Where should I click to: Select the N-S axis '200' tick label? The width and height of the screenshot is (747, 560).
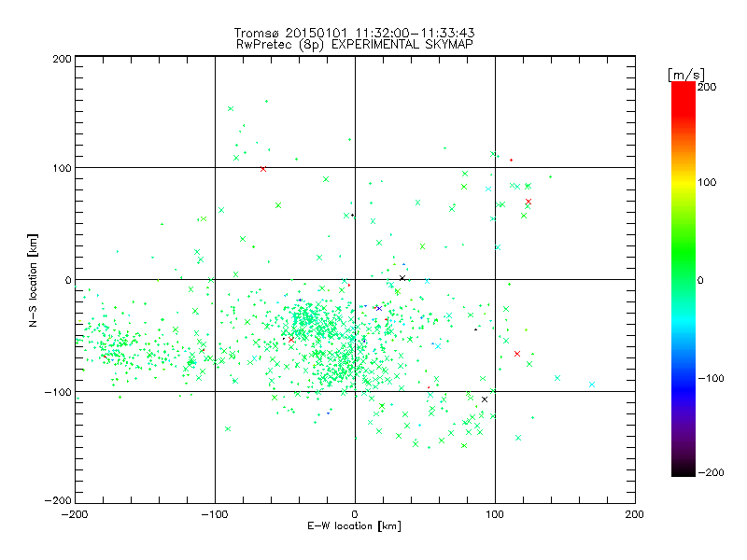(x=62, y=59)
